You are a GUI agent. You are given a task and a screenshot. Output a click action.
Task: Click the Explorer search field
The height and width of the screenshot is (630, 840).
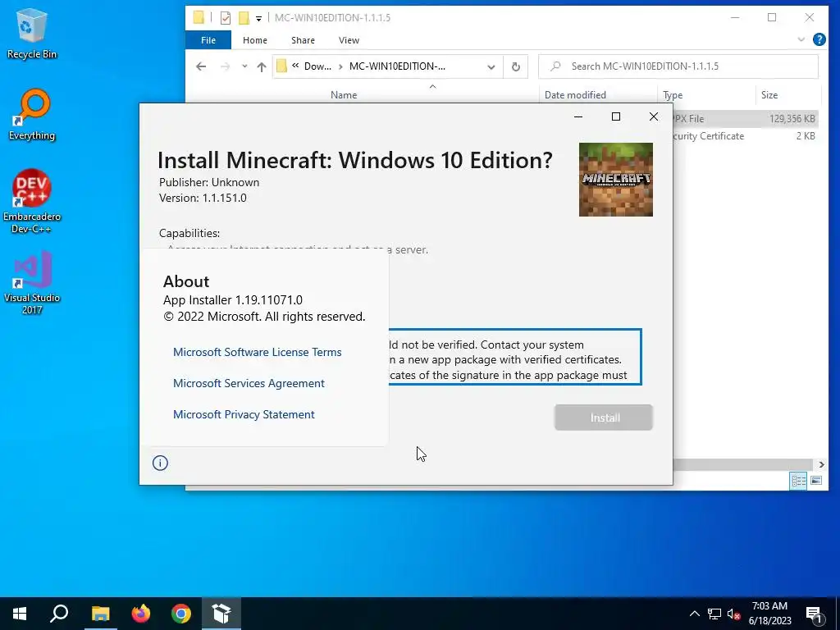coord(678,66)
